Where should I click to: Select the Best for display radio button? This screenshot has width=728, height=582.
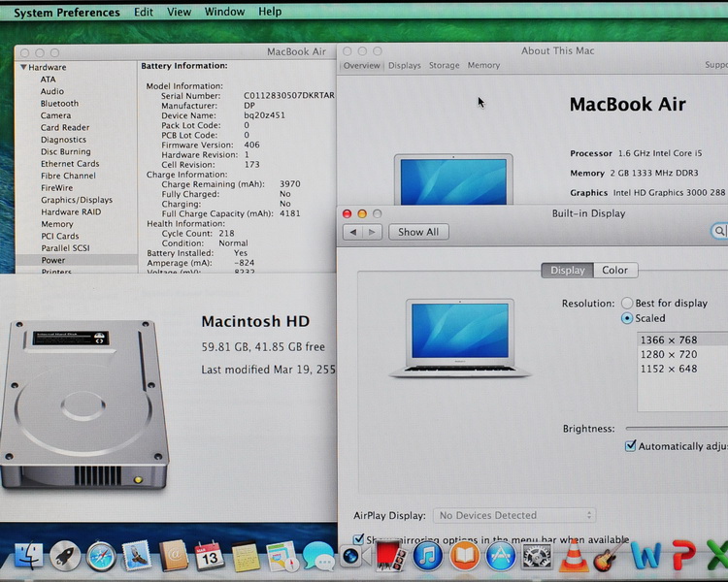point(627,303)
